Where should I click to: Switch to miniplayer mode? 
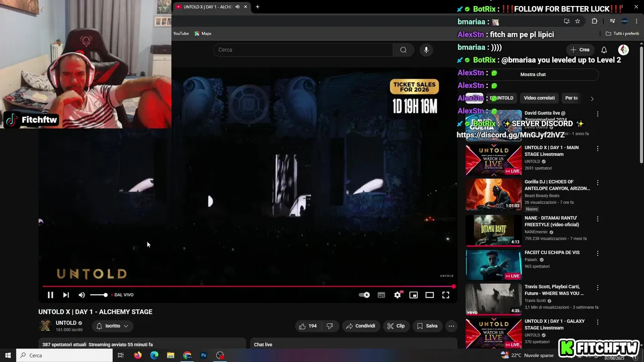pyautogui.click(x=414, y=295)
